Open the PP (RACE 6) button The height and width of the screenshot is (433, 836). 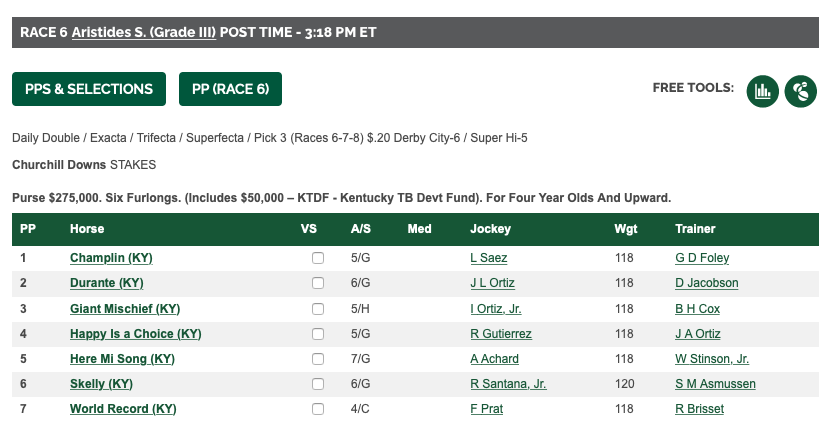point(230,89)
